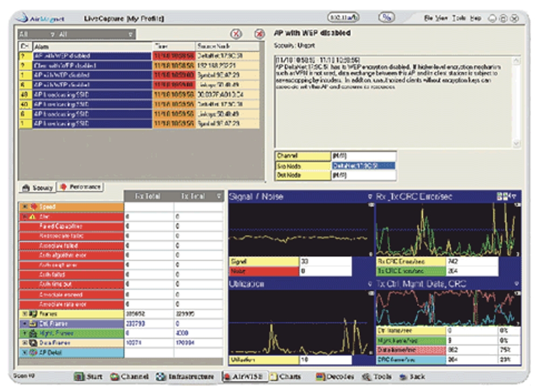Open the Signal / Noise chart dropdown
Screen dimensions: 538x392
click(x=370, y=197)
